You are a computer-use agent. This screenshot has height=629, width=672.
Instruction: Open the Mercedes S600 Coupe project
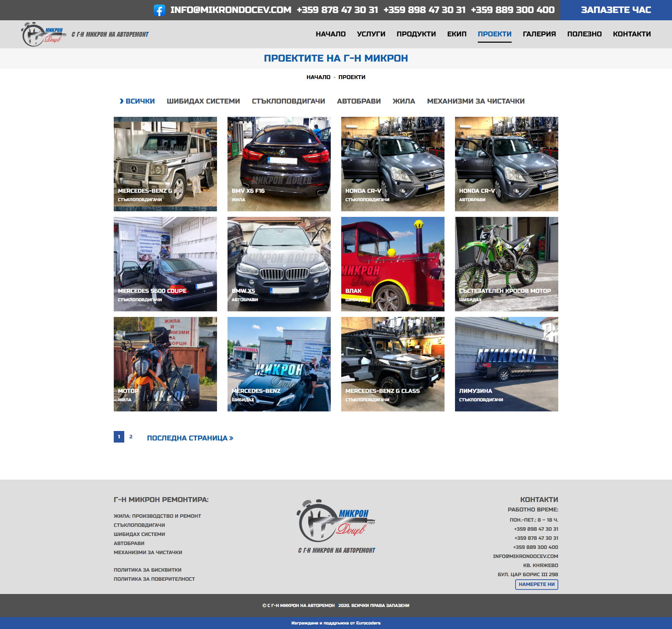tap(165, 264)
